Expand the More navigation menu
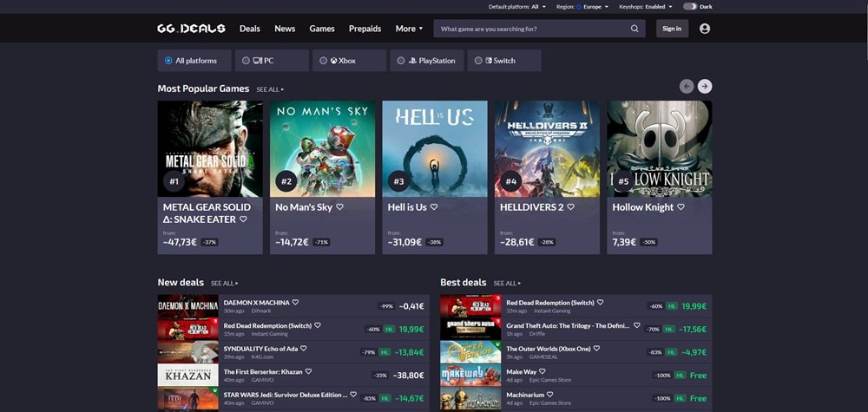Viewport: 868px width, 412px height. coord(409,29)
